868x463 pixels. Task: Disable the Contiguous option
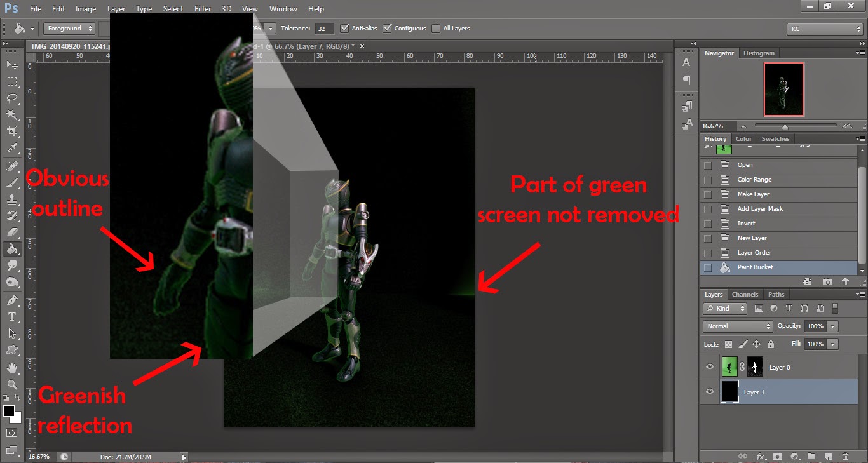coord(388,28)
